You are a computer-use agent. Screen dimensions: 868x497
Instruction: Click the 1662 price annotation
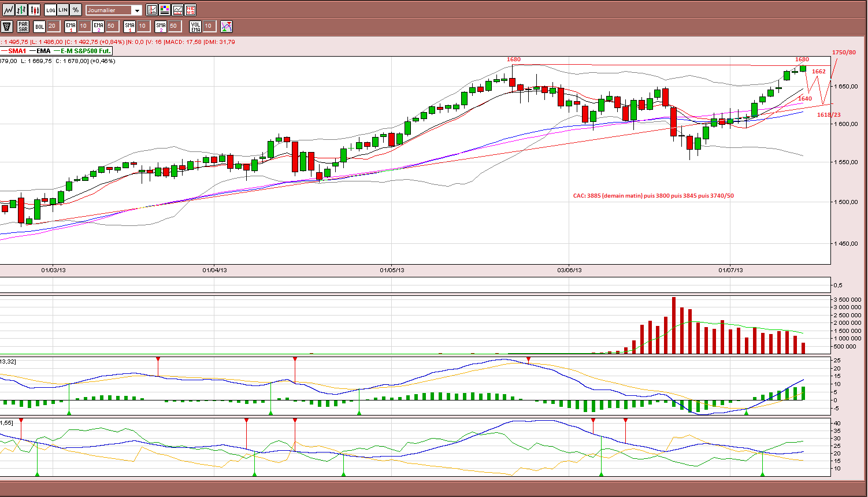click(819, 72)
